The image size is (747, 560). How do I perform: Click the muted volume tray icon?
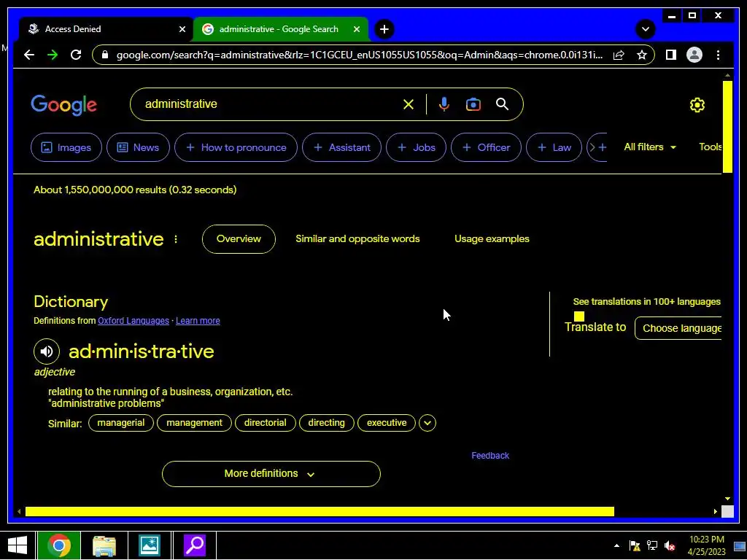click(670, 545)
